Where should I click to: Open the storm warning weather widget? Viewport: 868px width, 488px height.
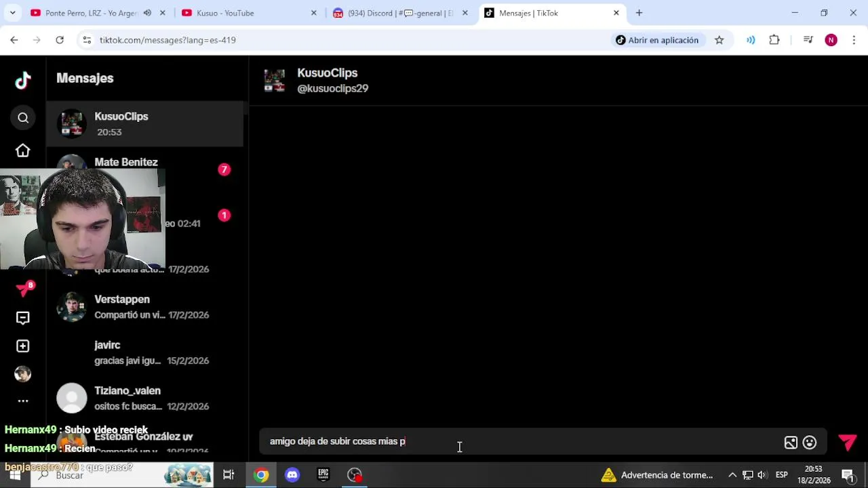(656, 475)
